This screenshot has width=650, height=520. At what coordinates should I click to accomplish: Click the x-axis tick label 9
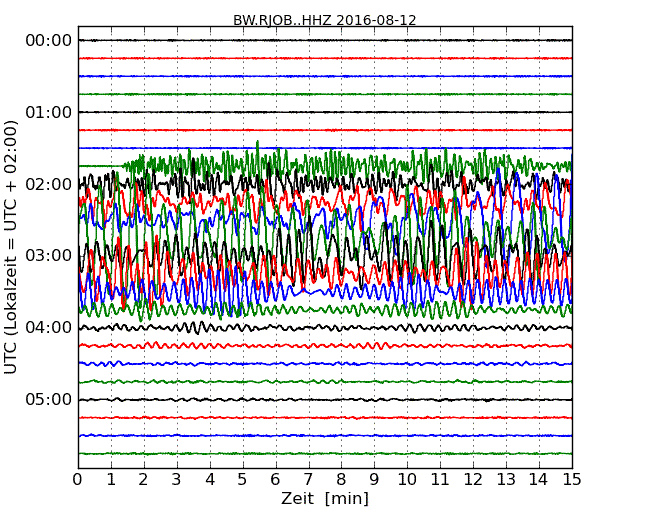(374, 480)
